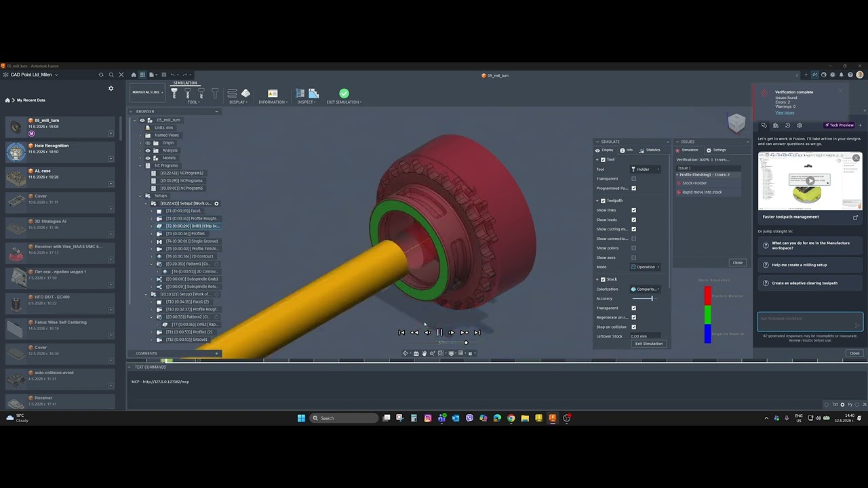Collapse the NC Programs node
Viewport: 868px width, 488px height.
click(140, 165)
